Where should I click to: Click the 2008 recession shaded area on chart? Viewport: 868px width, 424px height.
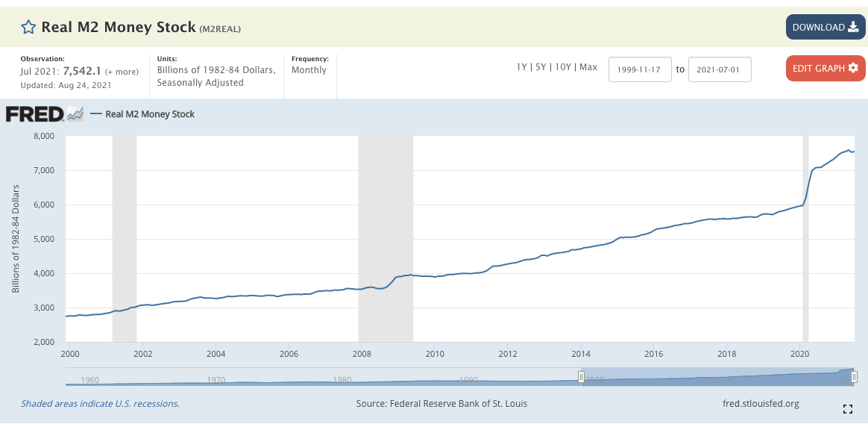click(386, 239)
